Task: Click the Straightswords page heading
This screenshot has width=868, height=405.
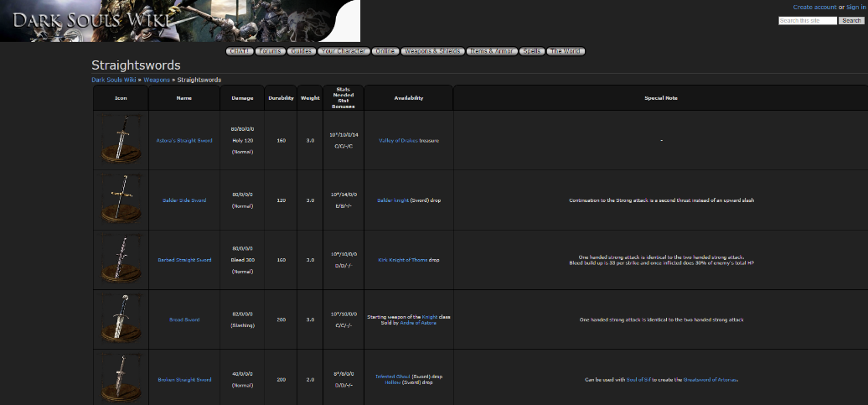Action: pyautogui.click(x=137, y=65)
